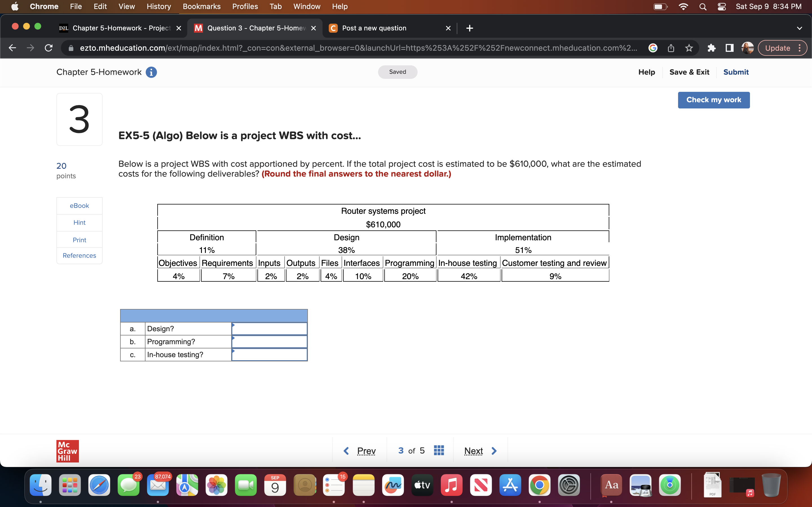Viewport: 812px width, 507px height.
Task: Click the In-house testing answer field
Action: coord(269,355)
